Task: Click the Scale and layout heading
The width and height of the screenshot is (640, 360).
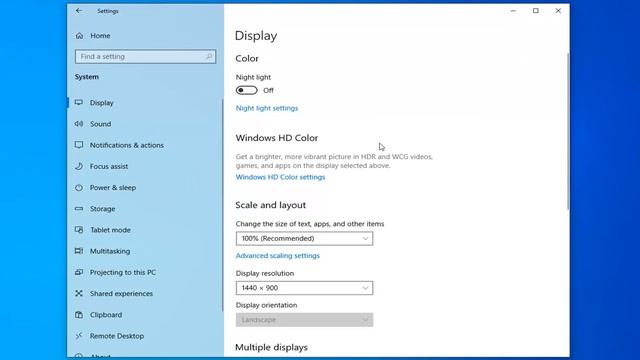Action: (271, 205)
